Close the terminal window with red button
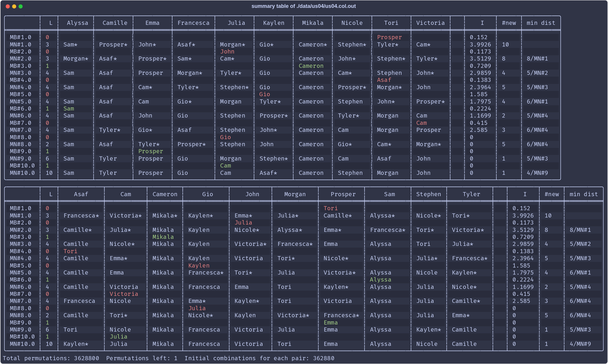Screen dimensions: 608x364 click(8, 6)
